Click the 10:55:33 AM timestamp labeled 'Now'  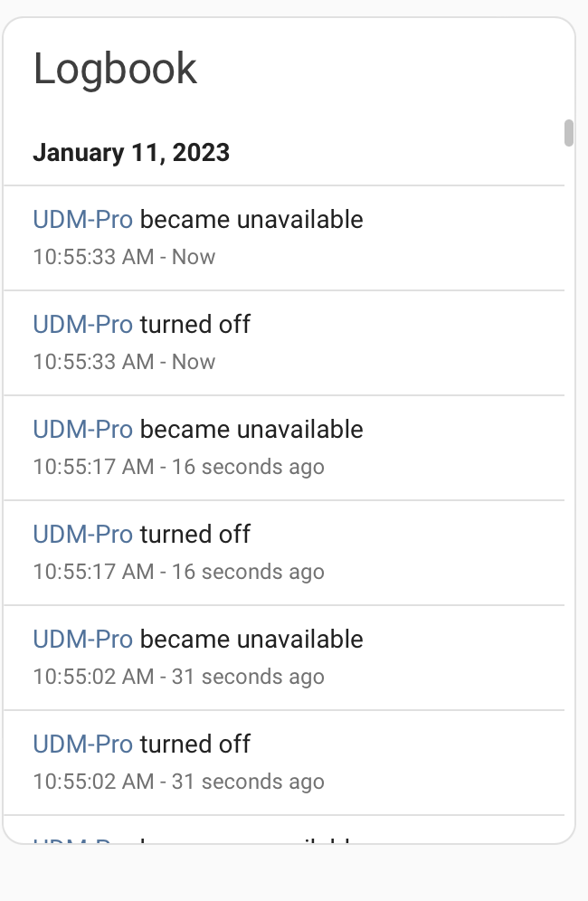124,257
